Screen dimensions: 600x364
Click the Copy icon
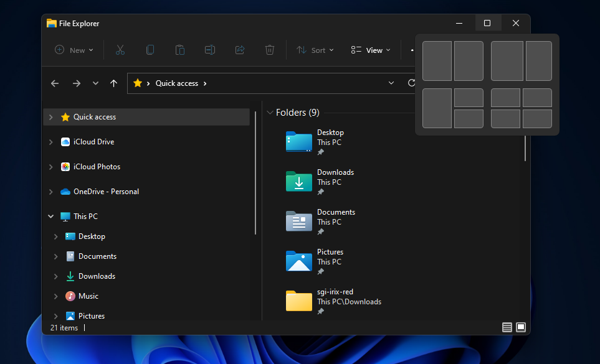(150, 50)
